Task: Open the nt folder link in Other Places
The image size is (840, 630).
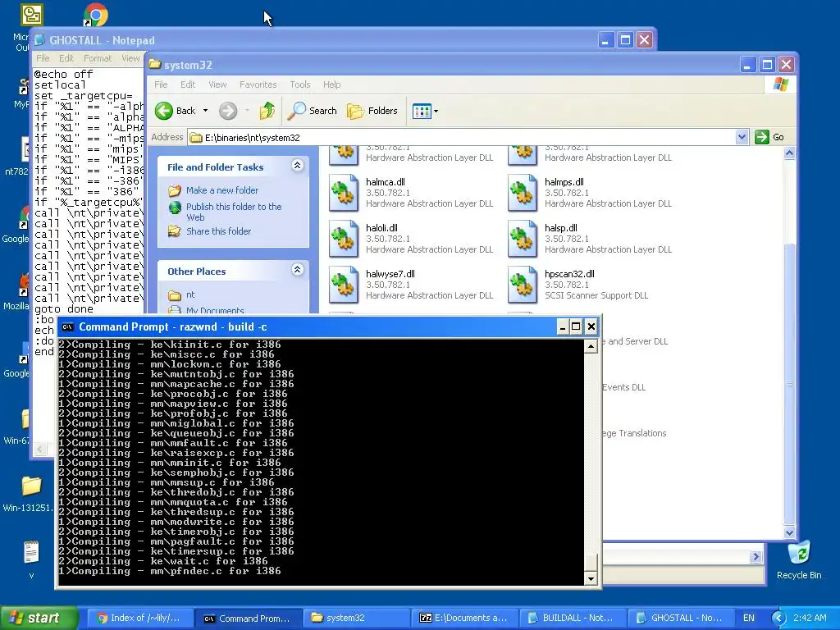Action: point(190,294)
